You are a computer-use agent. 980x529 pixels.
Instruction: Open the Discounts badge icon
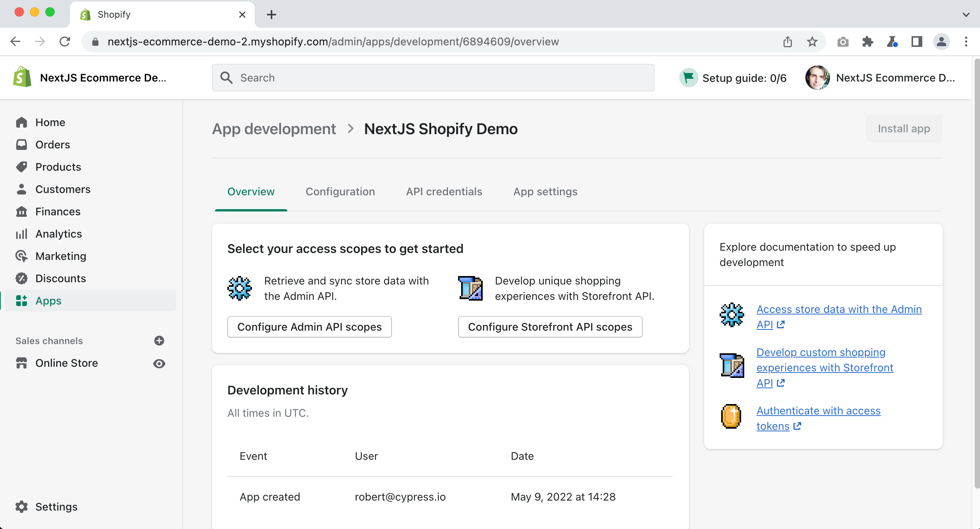click(22, 278)
